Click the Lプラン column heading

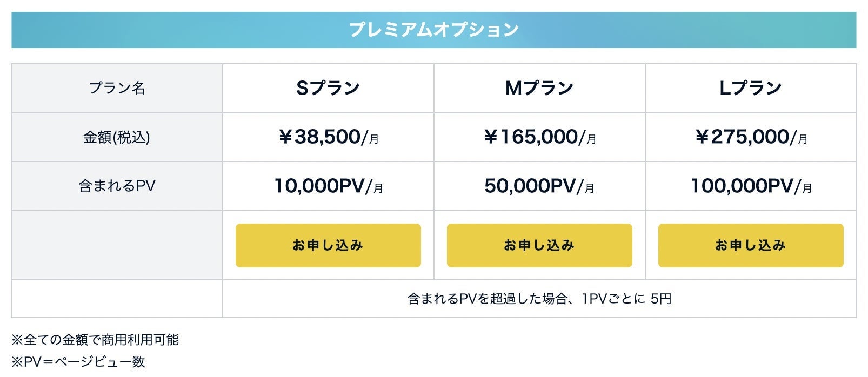click(x=751, y=88)
